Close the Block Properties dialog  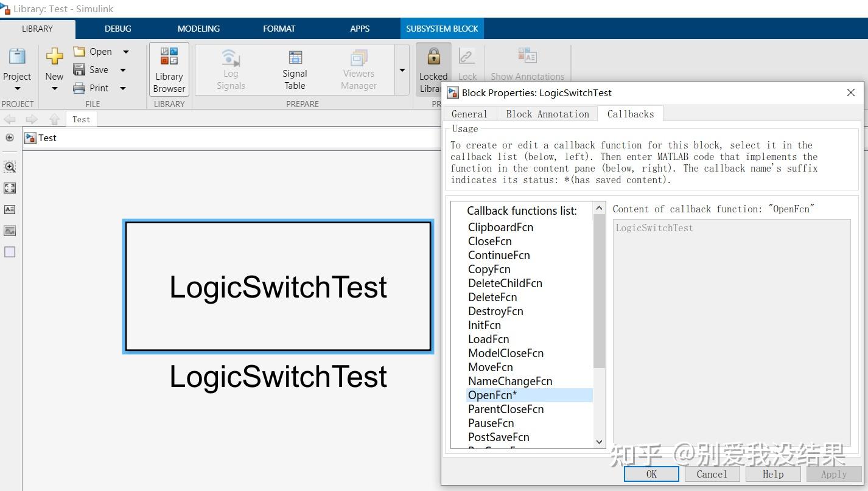[851, 92]
